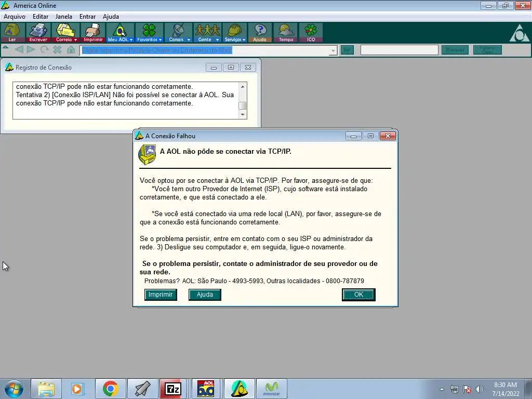
Task: Collapse the navigation bar with the up arrow
Action: (x=5, y=48)
